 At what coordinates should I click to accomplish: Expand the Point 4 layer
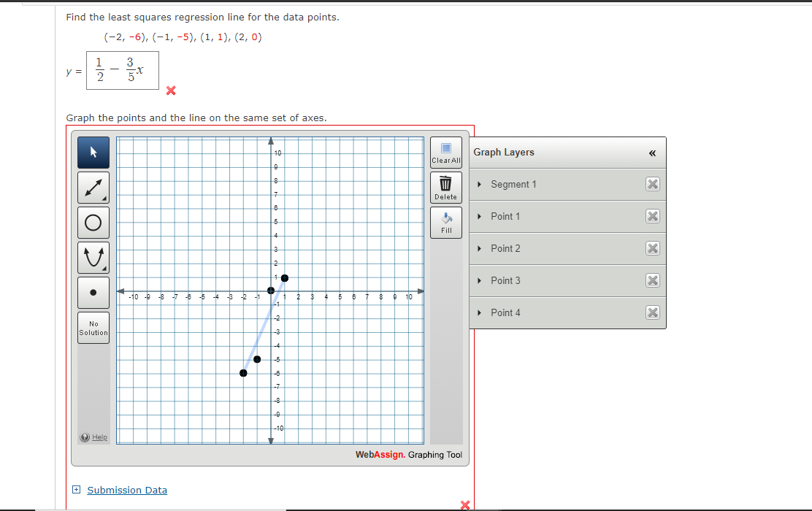[480, 312]
